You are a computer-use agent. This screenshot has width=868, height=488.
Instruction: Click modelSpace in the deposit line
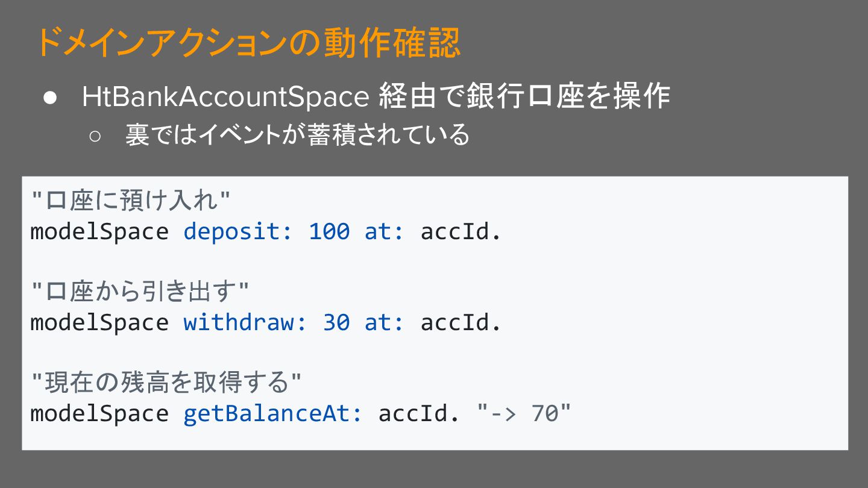pos(99,231)
